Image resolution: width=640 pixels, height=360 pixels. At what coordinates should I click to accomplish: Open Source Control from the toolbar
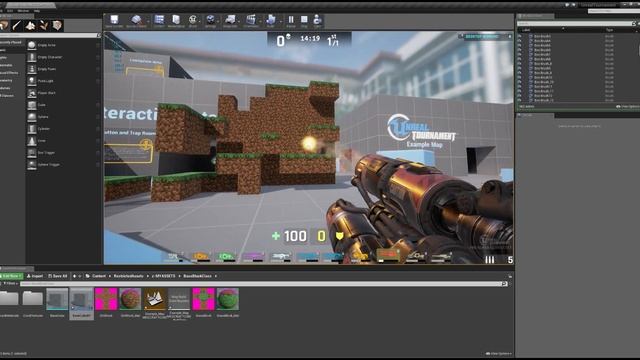coord(136,20)
